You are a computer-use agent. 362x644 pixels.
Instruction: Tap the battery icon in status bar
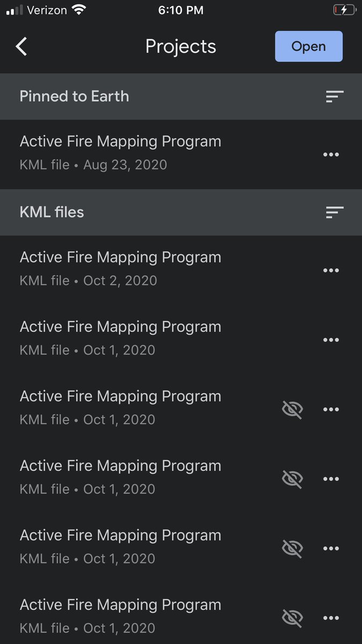coord(344,10)
